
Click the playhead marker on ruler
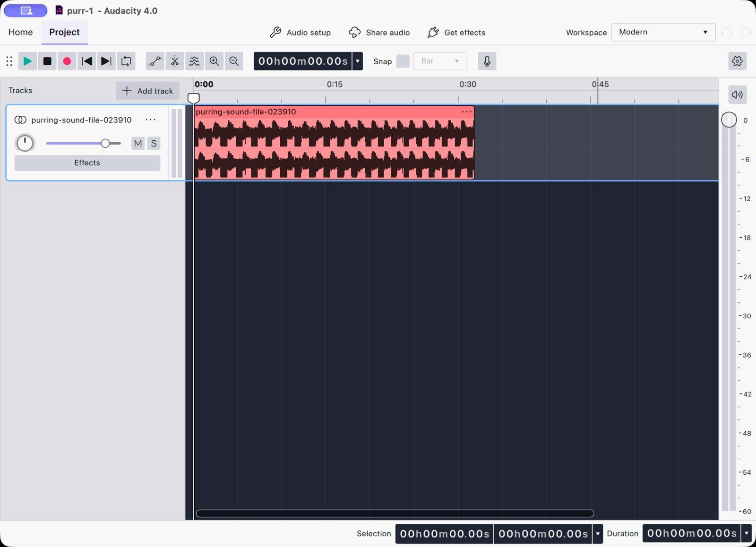tap(194, 98)
